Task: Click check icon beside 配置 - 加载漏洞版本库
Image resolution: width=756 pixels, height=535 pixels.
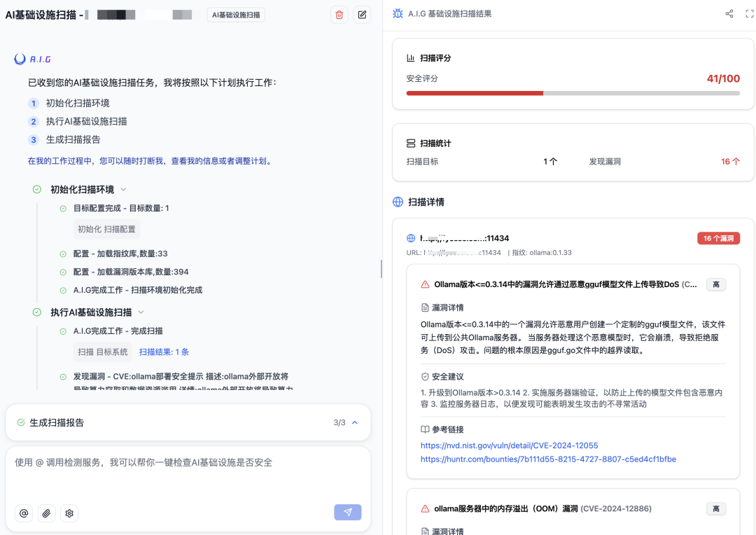Action: click(x=63, y=272)
